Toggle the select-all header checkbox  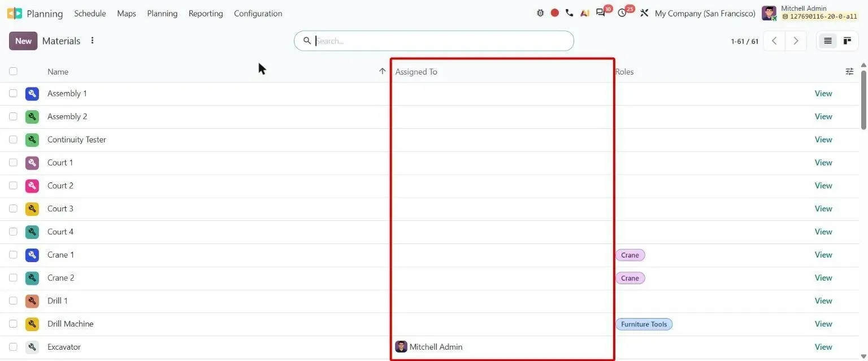13,71
